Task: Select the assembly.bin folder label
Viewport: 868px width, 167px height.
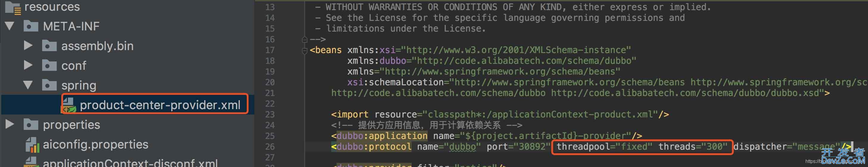Action: tap(97, 46)
